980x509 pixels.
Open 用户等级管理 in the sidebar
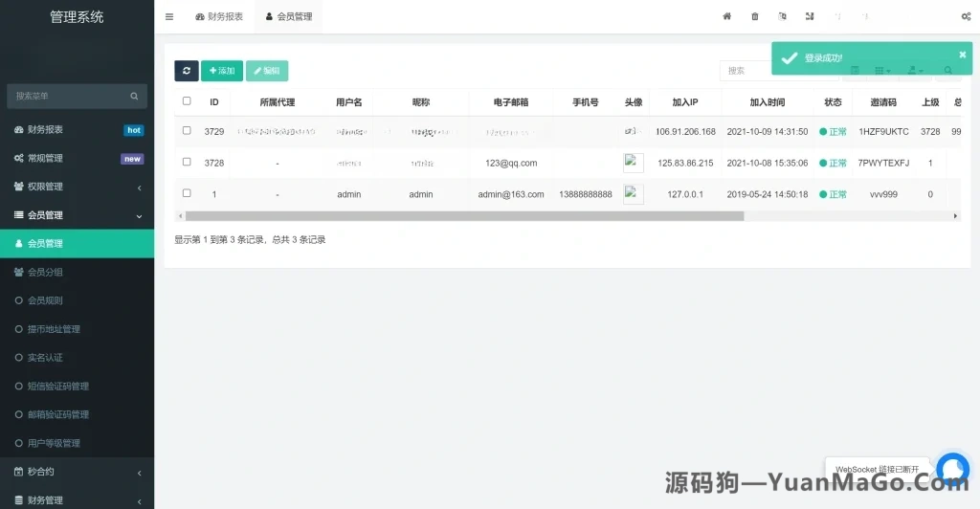tap(77, 443)
